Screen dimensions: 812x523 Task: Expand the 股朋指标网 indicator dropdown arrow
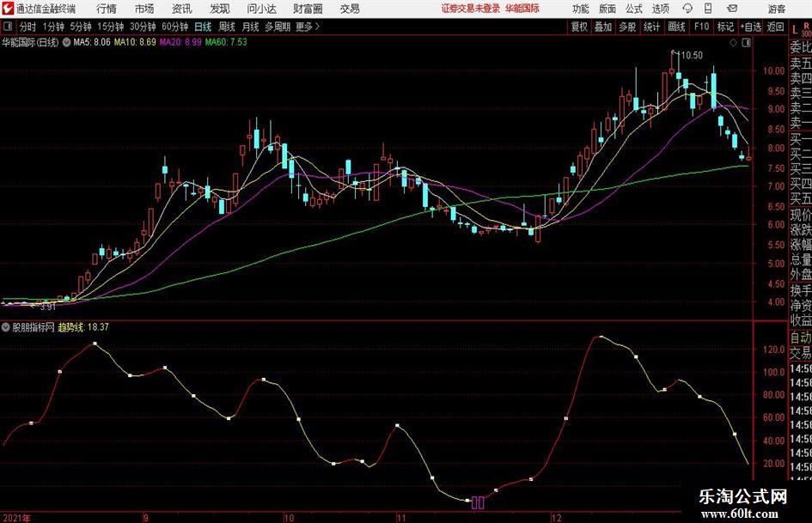tap(6, 327)
